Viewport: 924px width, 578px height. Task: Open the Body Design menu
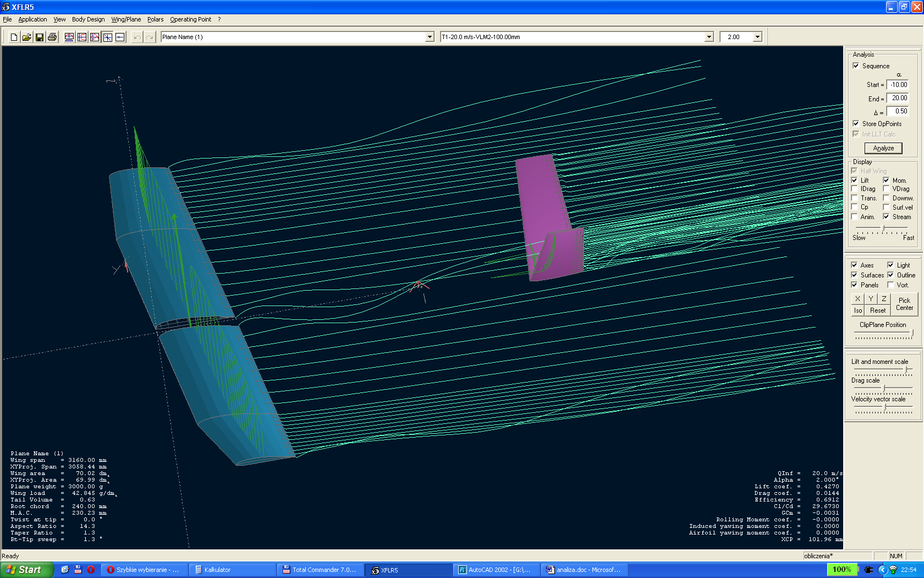click(x=88, y=19)
